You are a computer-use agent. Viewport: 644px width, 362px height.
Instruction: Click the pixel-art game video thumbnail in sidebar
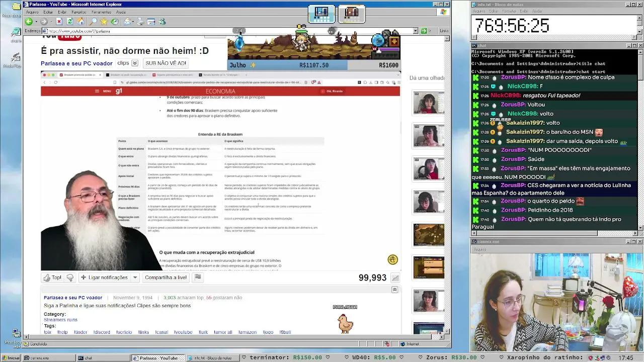tap(429, 235)
